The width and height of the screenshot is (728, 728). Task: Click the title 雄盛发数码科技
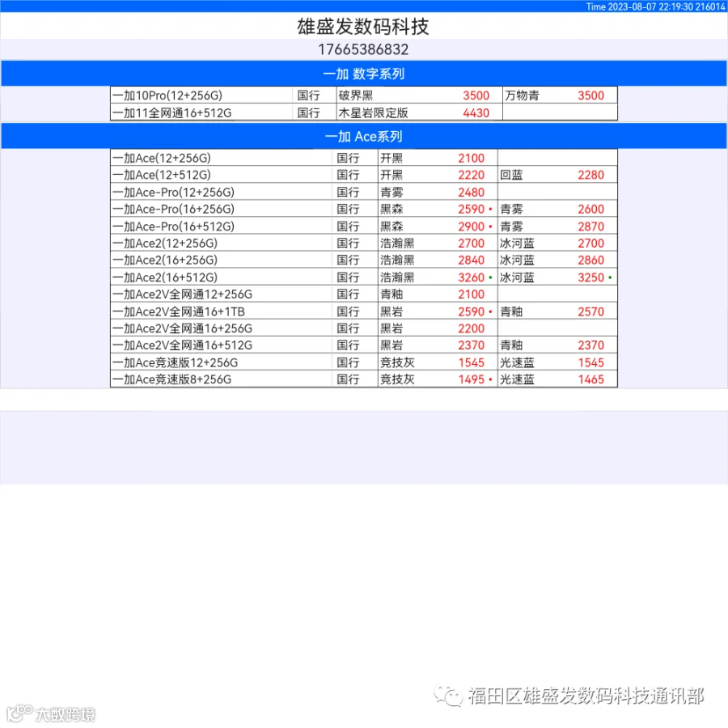363,27
